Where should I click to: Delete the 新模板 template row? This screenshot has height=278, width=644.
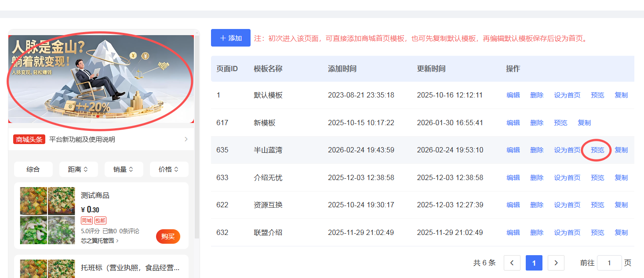point(537,123)
